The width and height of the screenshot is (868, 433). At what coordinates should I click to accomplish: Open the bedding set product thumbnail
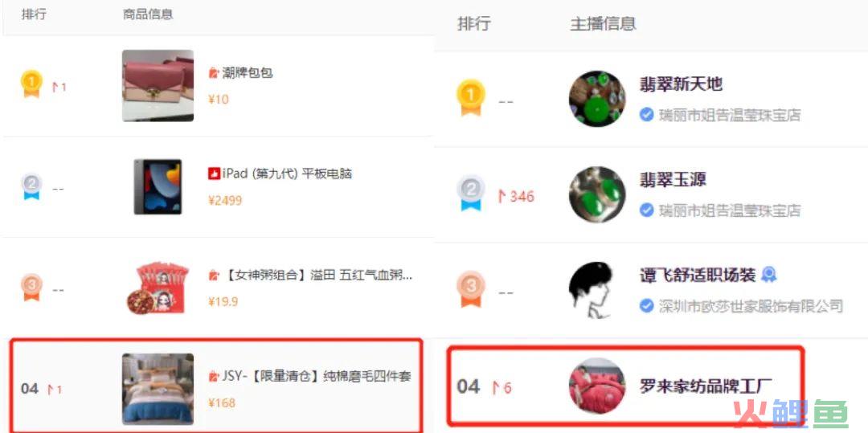pos(158,389)
